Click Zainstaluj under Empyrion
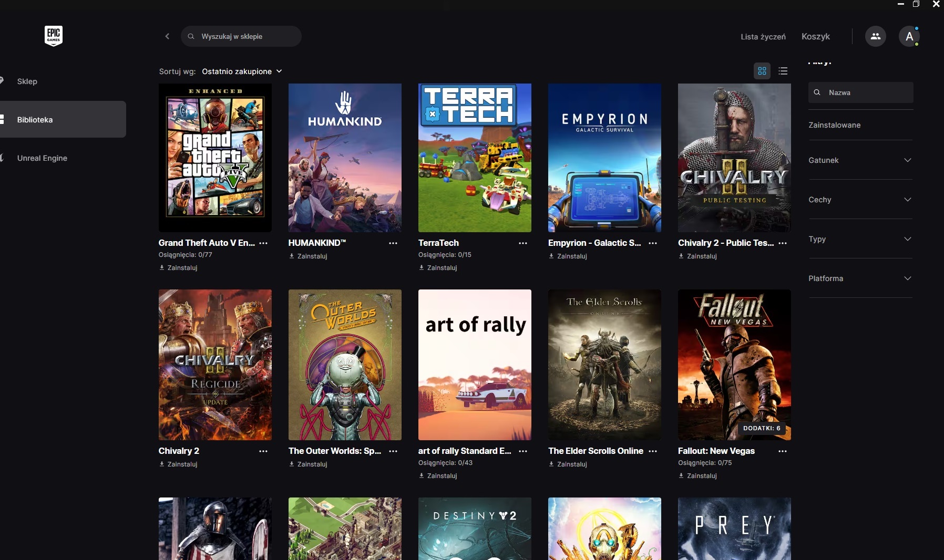Screen dimensions: 944x560 click(568, 256)
